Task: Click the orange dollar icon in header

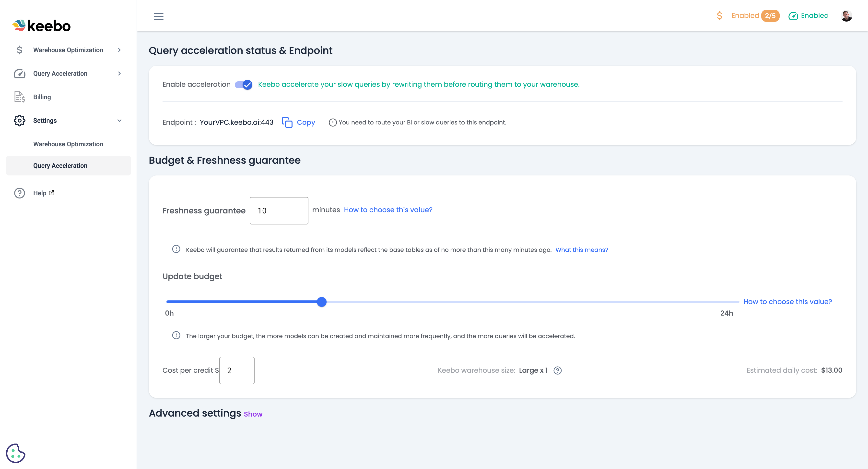Action: (719, 15)
